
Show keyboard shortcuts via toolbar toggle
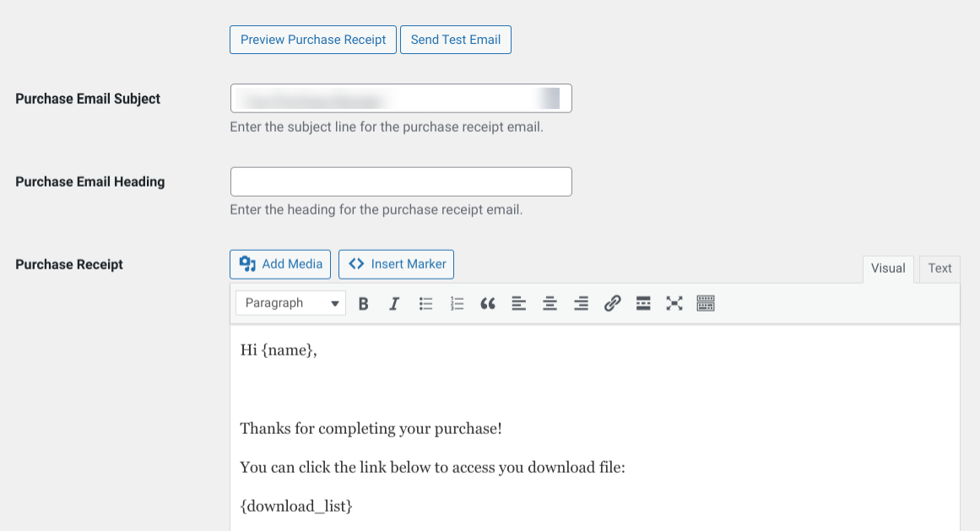pos(705,303)
